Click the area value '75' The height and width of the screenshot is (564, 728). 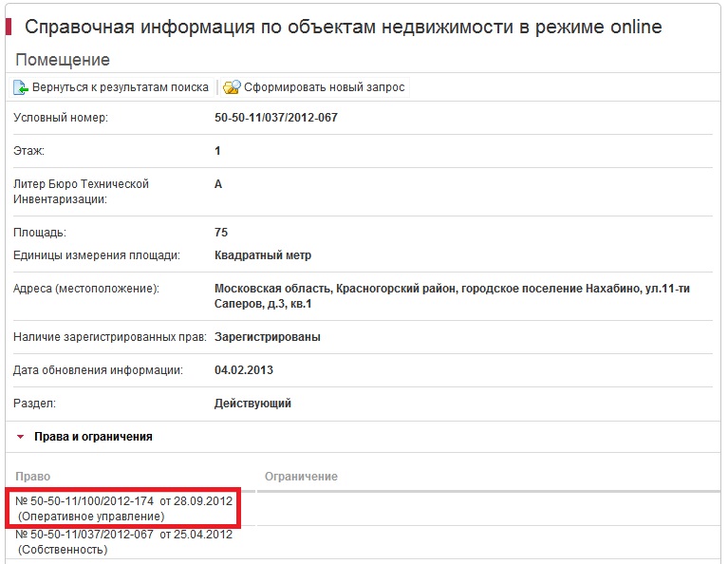point(221,233)
